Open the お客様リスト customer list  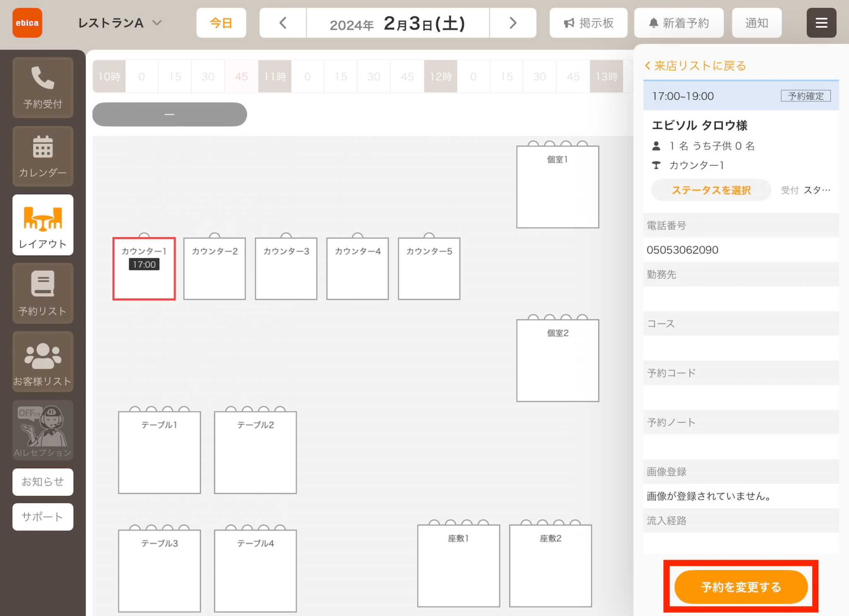43,361
